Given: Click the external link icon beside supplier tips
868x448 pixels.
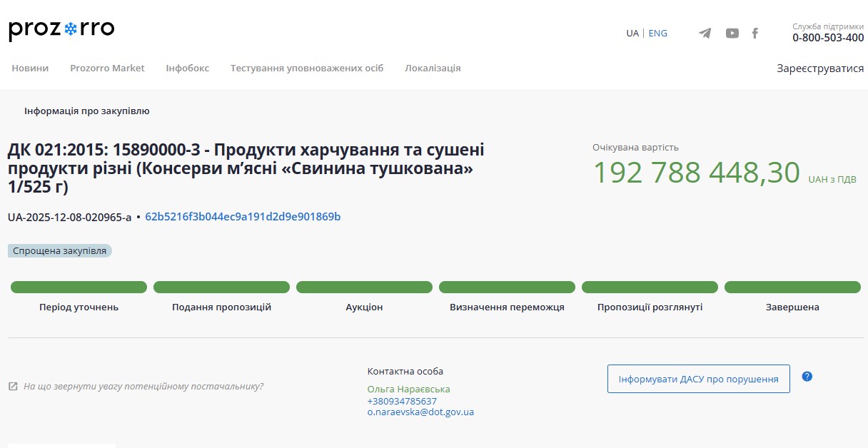Looking at the screenshot, I should [13, 386].
